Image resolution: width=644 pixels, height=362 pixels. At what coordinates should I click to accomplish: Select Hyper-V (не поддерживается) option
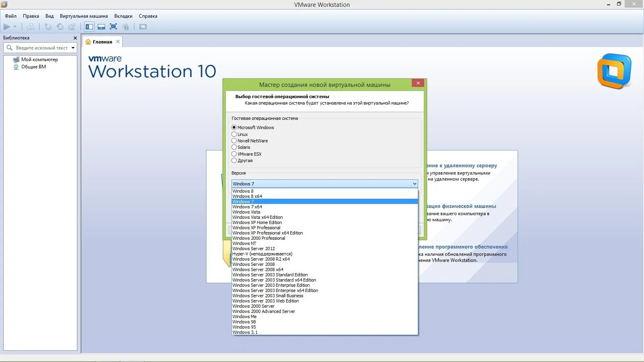click(324, 254)
